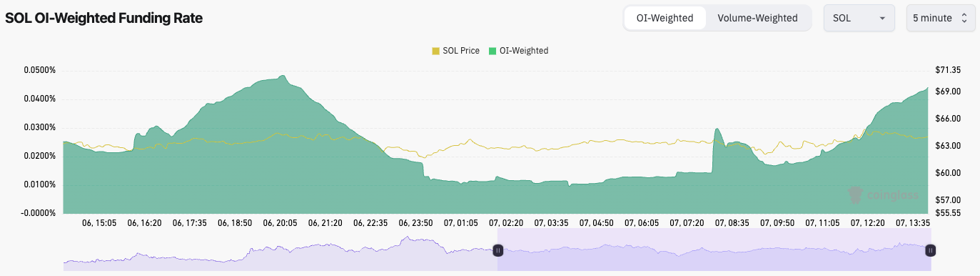
Task: Open the 5 minute interval selector
Action: [x=941, y=18]
